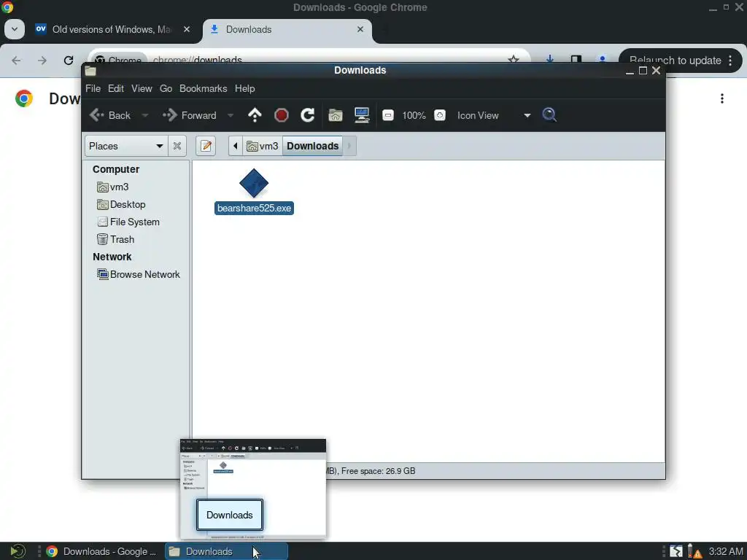The width and height of the screenshot is (747, 560).
Task: Click the network tray icon
Action: (x=676, y=551)
